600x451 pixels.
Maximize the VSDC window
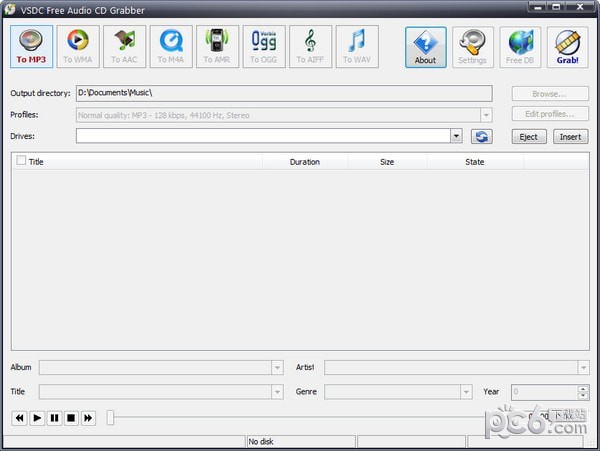click(x=556, y=7)
